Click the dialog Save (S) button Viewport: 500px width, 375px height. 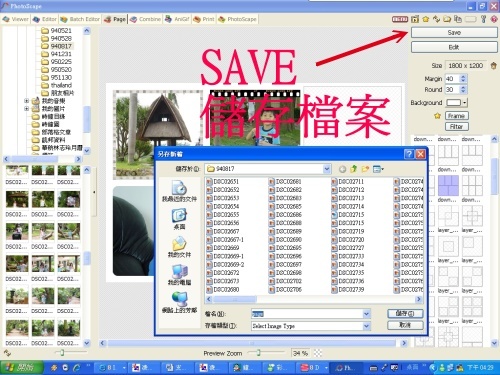click(405, 313)
